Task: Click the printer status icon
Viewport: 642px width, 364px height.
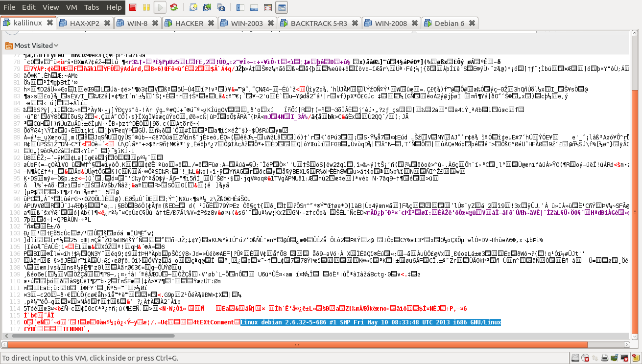Action: pyautogui.click(x=605, y=358)
